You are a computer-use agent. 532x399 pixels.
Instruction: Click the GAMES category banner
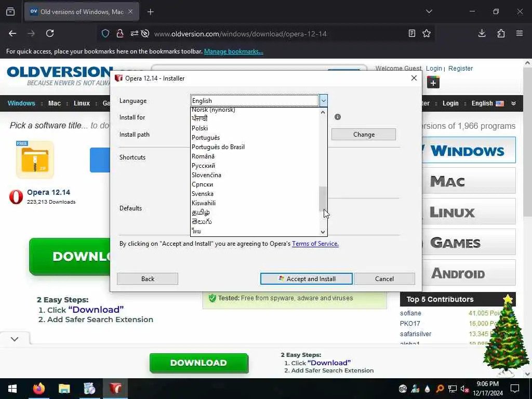pyautogui.click(x=469, y=242)
